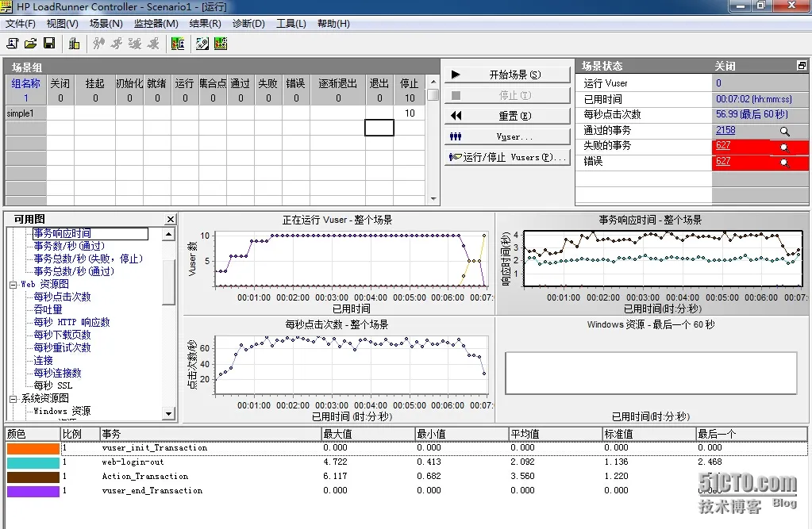Click the last toolbar chart icon
Image resolution: width=812 pixels, height=529 pixels.
click(221, 44)
